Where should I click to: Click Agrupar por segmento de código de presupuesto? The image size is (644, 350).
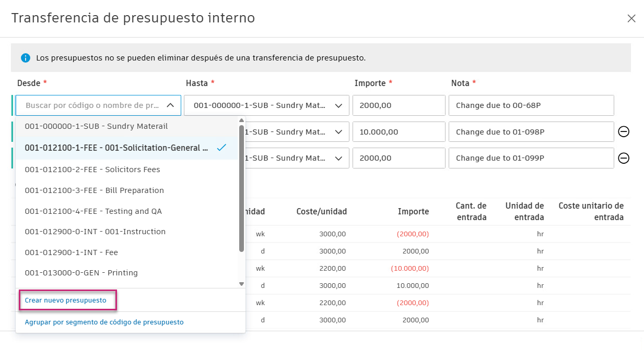click(103, 322)
